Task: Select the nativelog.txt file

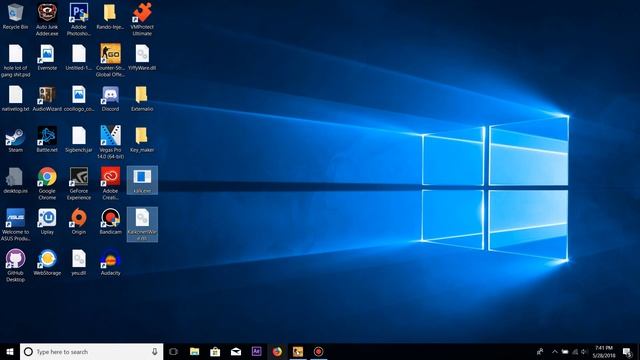Action: (x=16, y=98)
